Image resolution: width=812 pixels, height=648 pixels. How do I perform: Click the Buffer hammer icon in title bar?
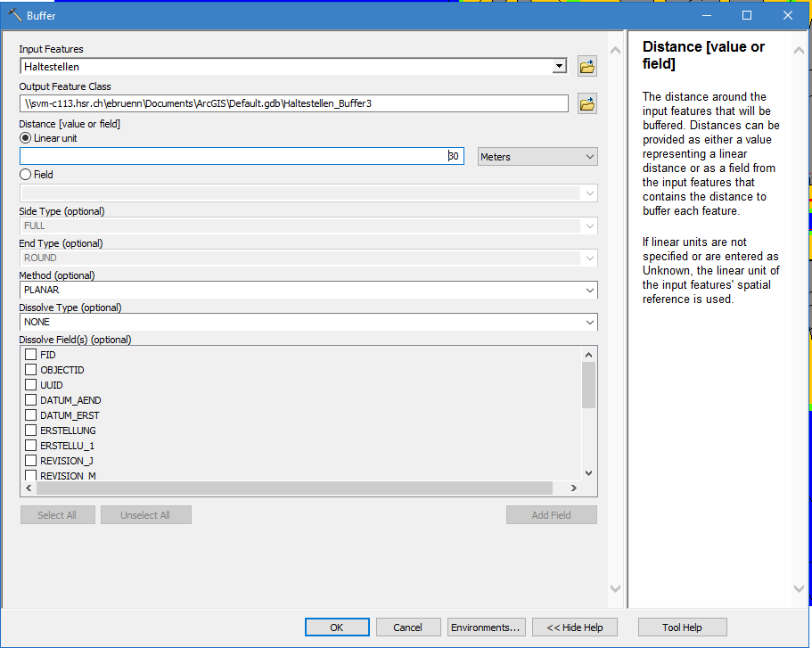(14, 15)
